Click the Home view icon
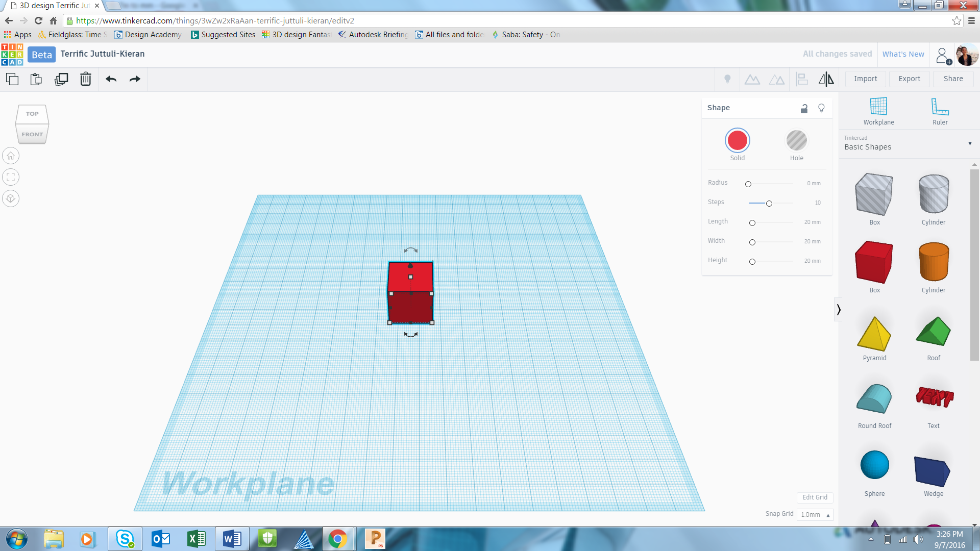The width and height of the screenshot is (980, 551). [11, 156]
